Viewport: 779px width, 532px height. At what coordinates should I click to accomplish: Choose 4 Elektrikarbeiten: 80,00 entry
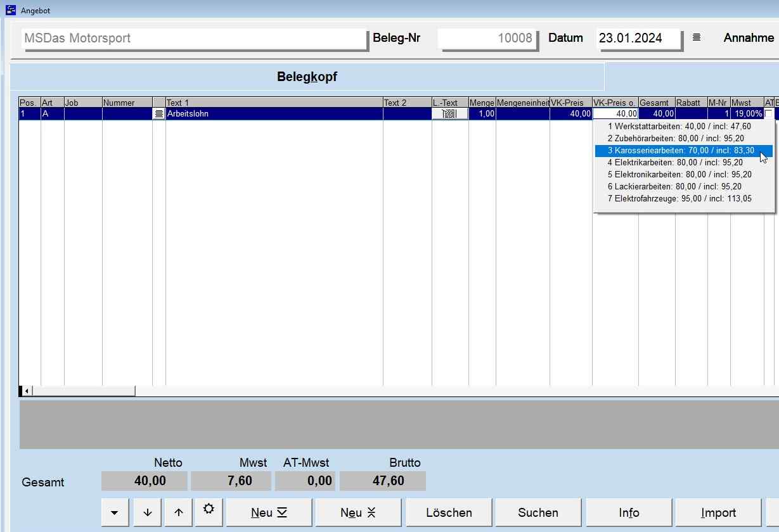(x=683, y=163)
